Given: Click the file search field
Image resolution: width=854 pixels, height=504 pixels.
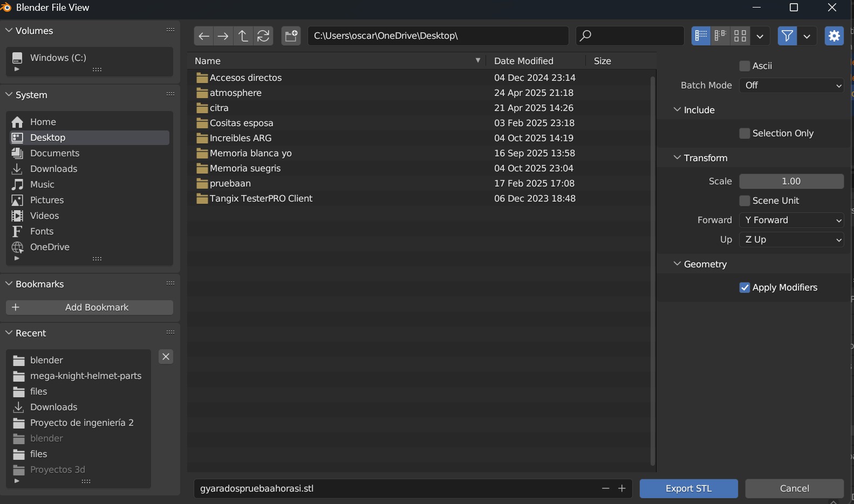Looking at the screenshot, I should [630, 36].
